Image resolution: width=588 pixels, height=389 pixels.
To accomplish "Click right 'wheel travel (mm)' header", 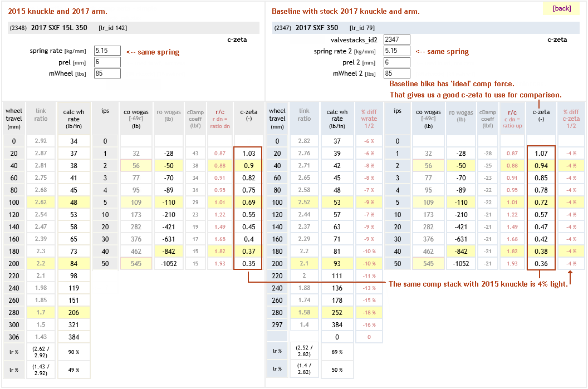I will click(277, 119).
